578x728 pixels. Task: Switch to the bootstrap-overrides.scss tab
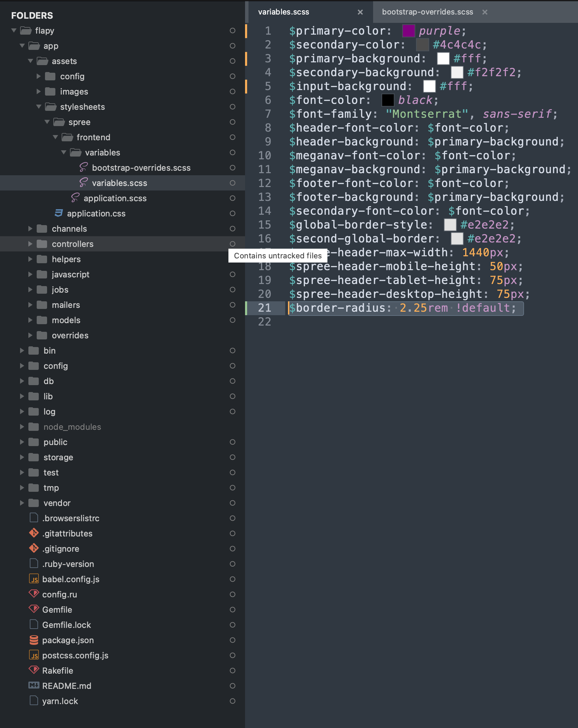coord(427,12)
